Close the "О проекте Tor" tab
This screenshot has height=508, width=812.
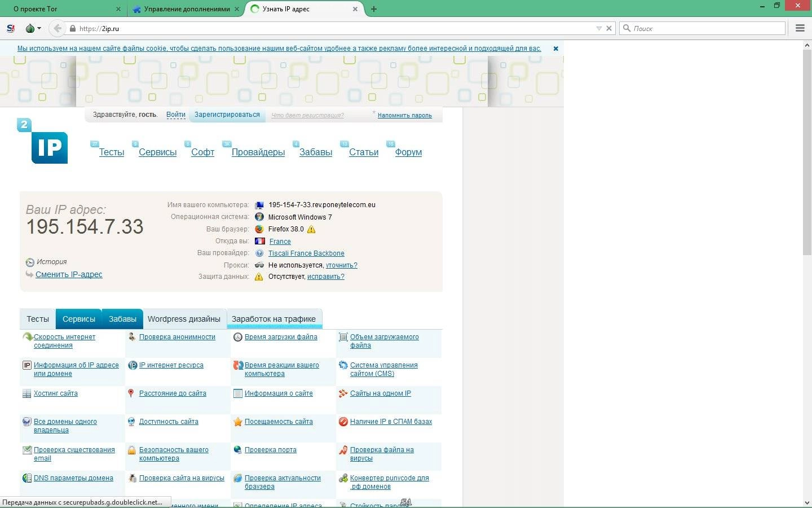point(118,9)
